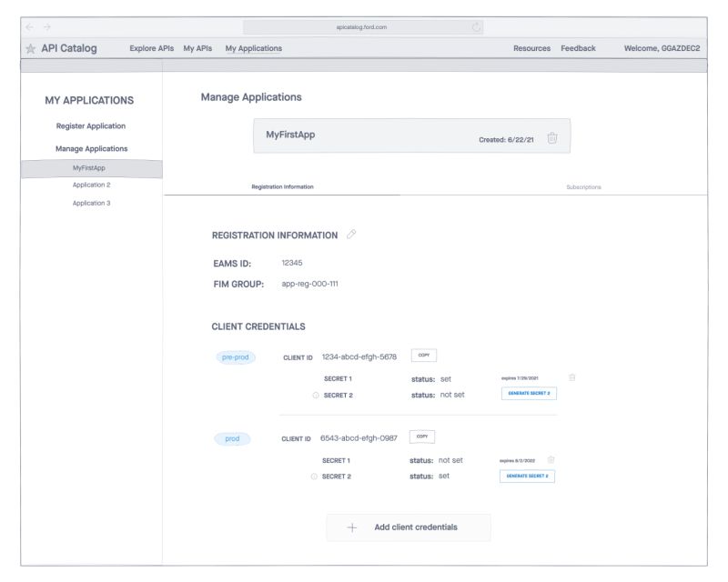Click the client ID text 1234-abcd-efgh-5678
Image resolution: width=728 pixels, height=582 pixels.
[x=359, y=356]
